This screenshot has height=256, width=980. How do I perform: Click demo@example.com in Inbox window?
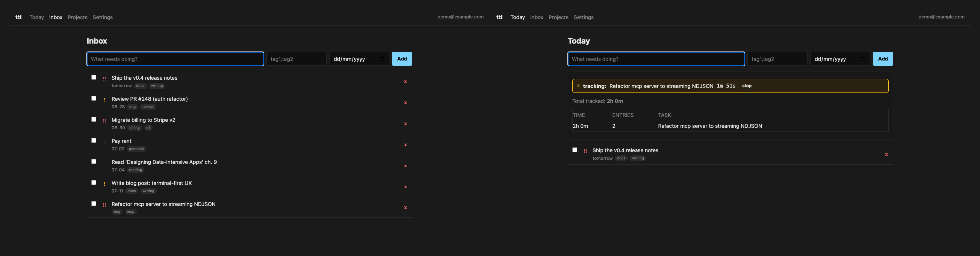click(460, 17)
